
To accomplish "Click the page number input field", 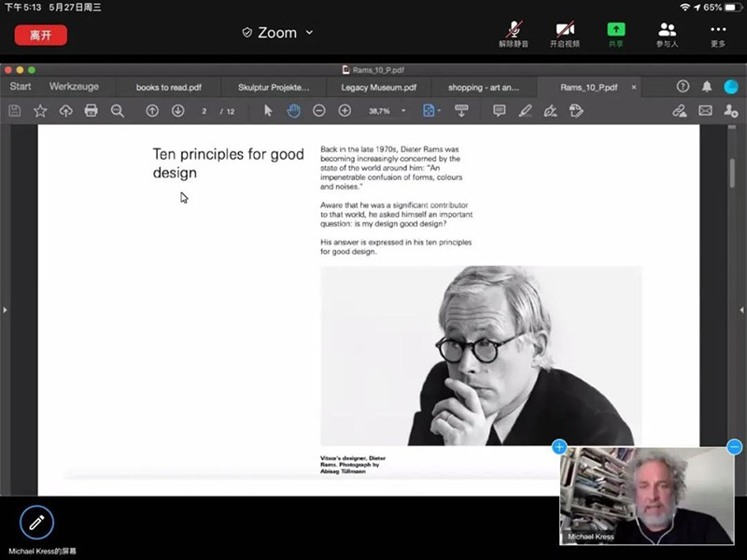I will point(204,111).
